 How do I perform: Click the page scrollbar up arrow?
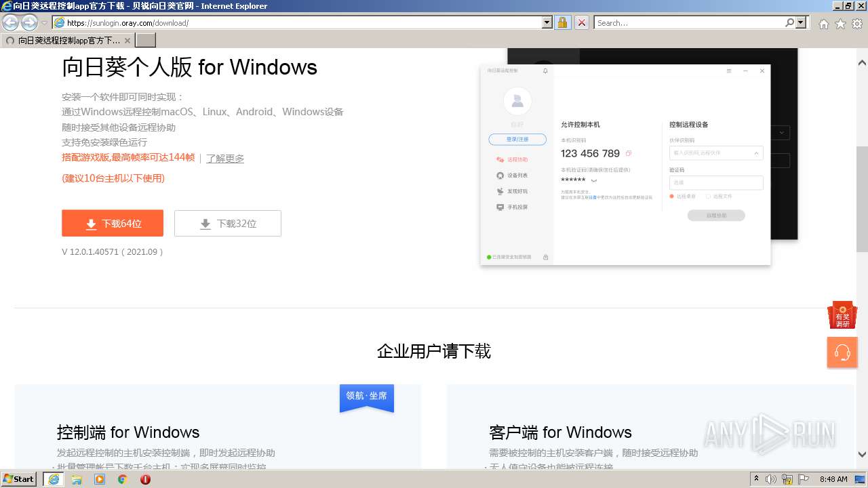click(862, 62)
